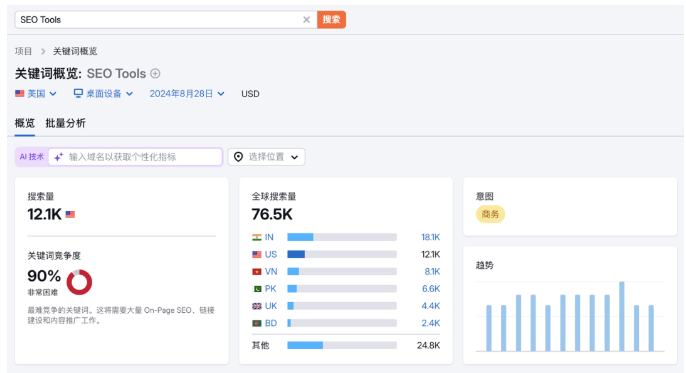Viewport: 686px width, 373px height.
Task: Click the 关键词概览 breadcrumb
Action: point(75,51)
